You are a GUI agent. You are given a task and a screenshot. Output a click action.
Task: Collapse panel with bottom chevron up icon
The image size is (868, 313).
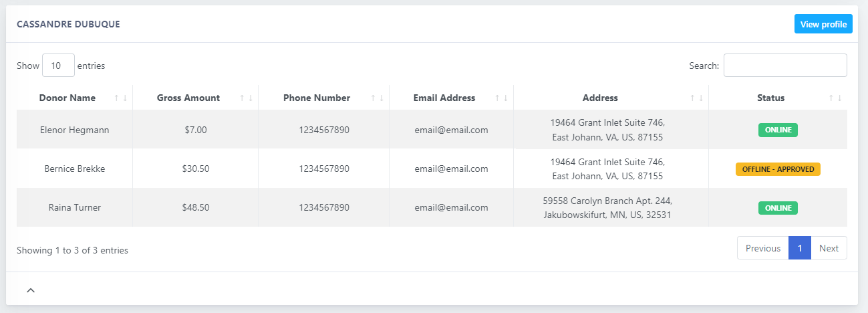[x=31, y=290]
